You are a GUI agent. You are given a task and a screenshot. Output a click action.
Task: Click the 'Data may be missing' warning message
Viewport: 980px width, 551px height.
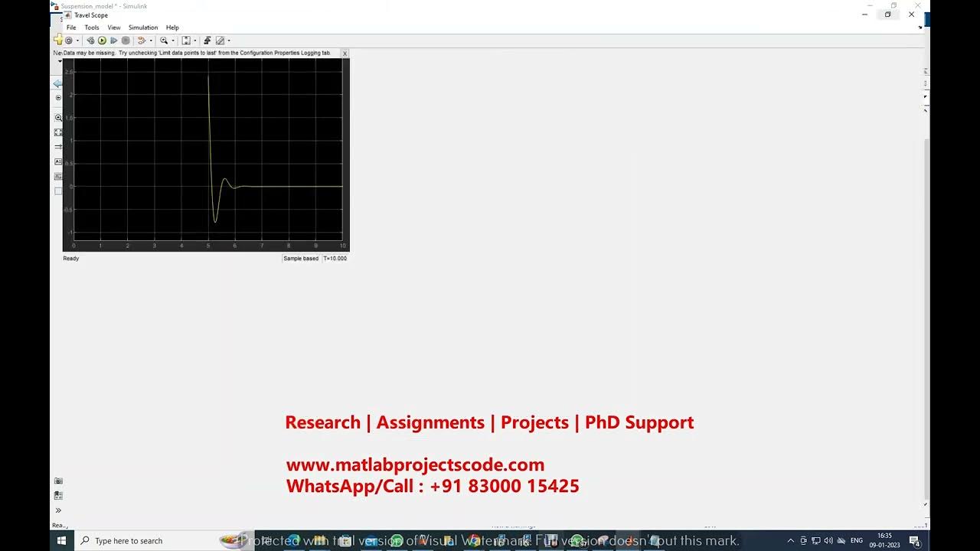(197, 54)
